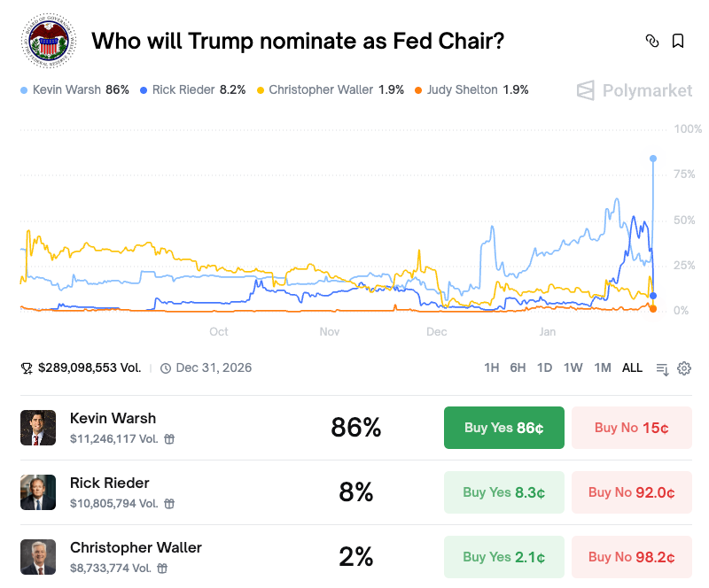Click the copy link icon
This screenshot has height=588, width=709.
(x=652, y=41)
